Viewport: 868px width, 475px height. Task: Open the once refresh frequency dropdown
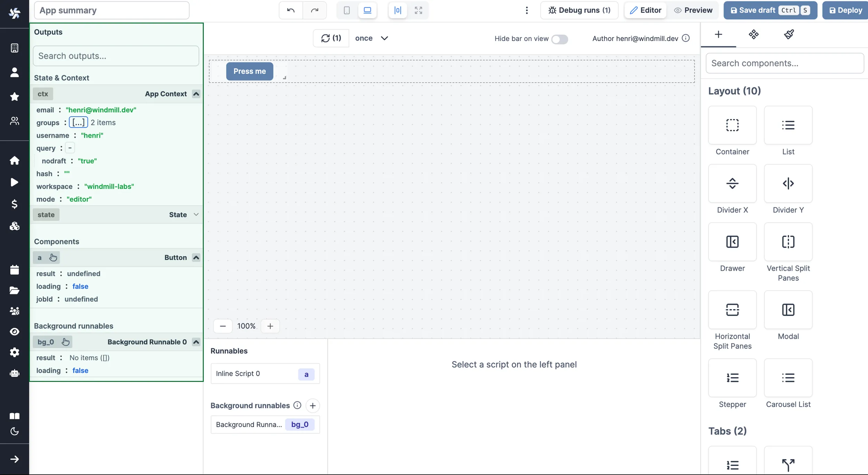point(372,38)
